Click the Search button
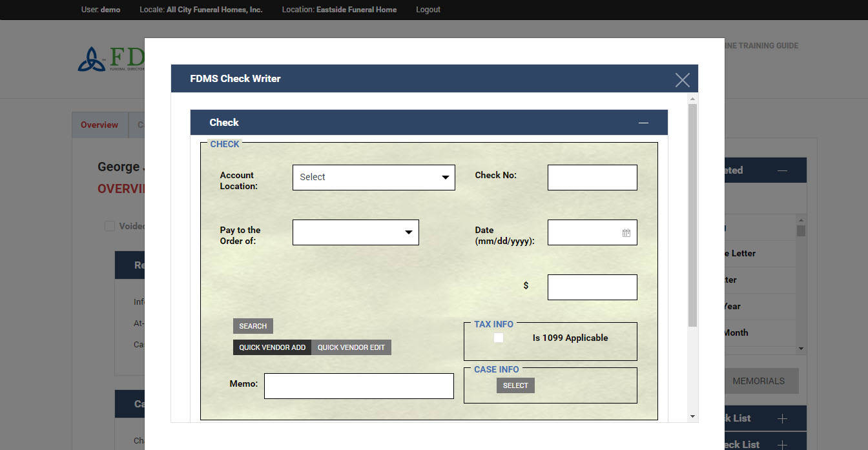Screen dimensions: 868x450 coord(253,326)
